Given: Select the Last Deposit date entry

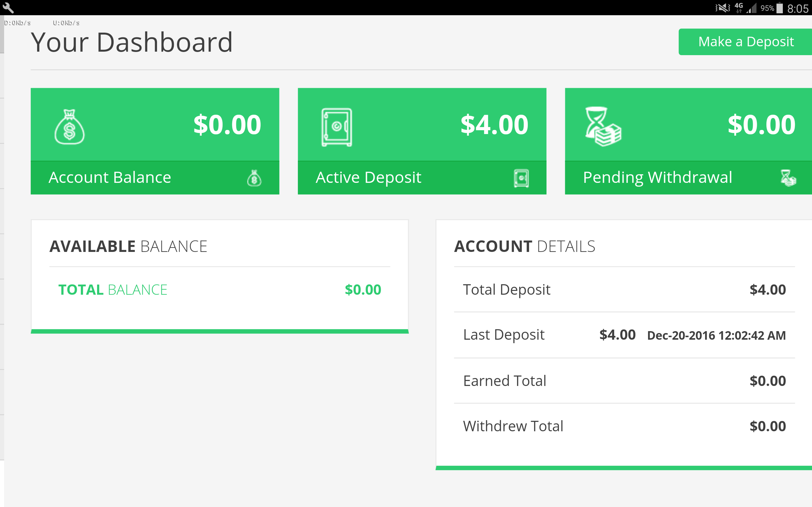Looking at the screenshot, I should tap(716, 335).
